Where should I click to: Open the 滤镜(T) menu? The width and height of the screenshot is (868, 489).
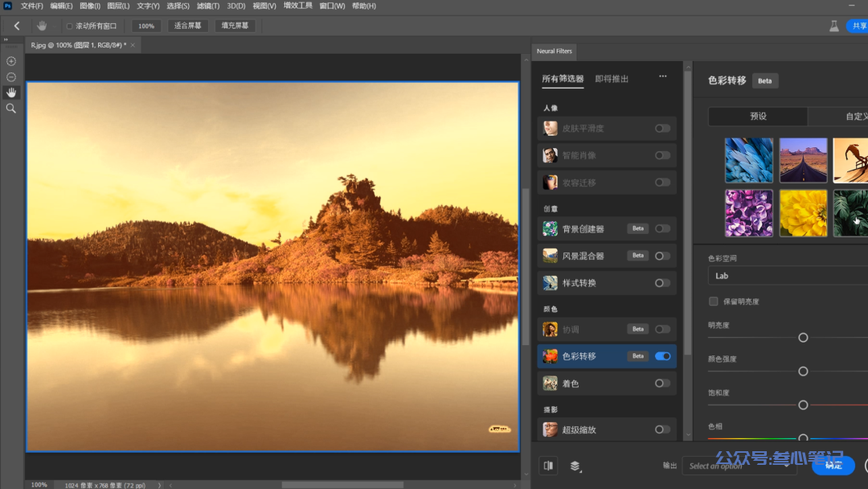point(207,6)
